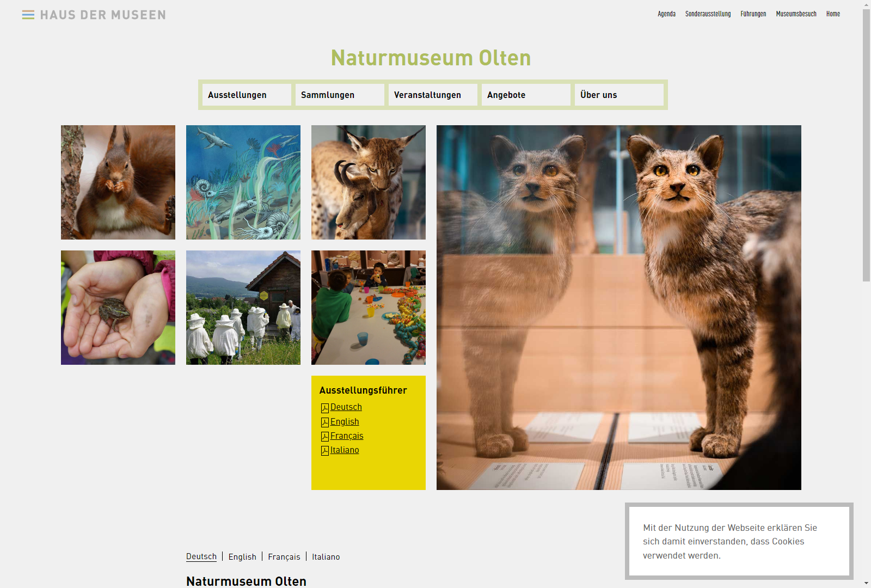Click the Naturmuseum Olten green heading
The image size is (871, 588).
(x=431, y=58)
